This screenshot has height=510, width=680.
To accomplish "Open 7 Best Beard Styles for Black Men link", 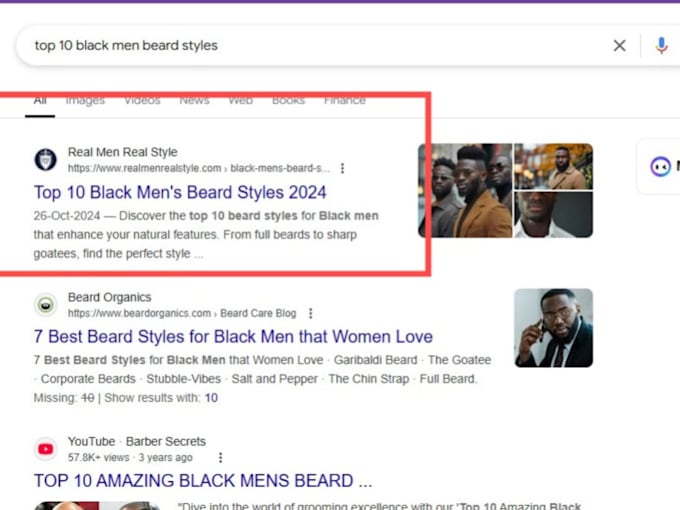I will click(x=233, y=337).
